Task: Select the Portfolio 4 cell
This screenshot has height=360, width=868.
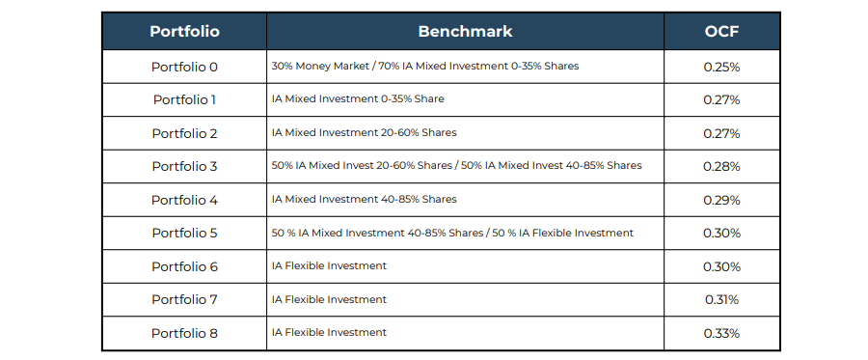Action: (184, 200)
